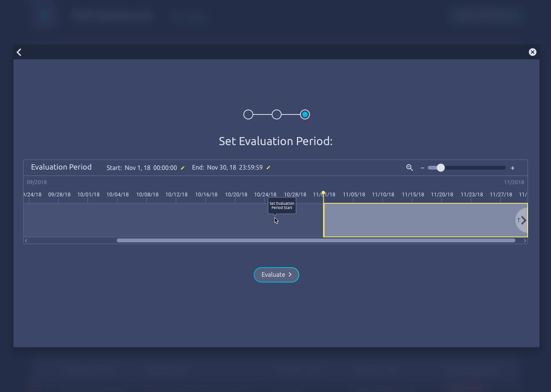This screenshot has height=392, width=551.
Task: Click the 11/15/18 date label
Action: click(x=413, y=194)
